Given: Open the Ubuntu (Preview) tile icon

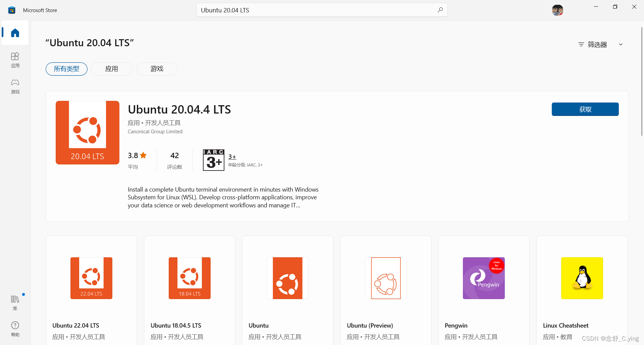Looking at the screenshot, I should [386, 278].
